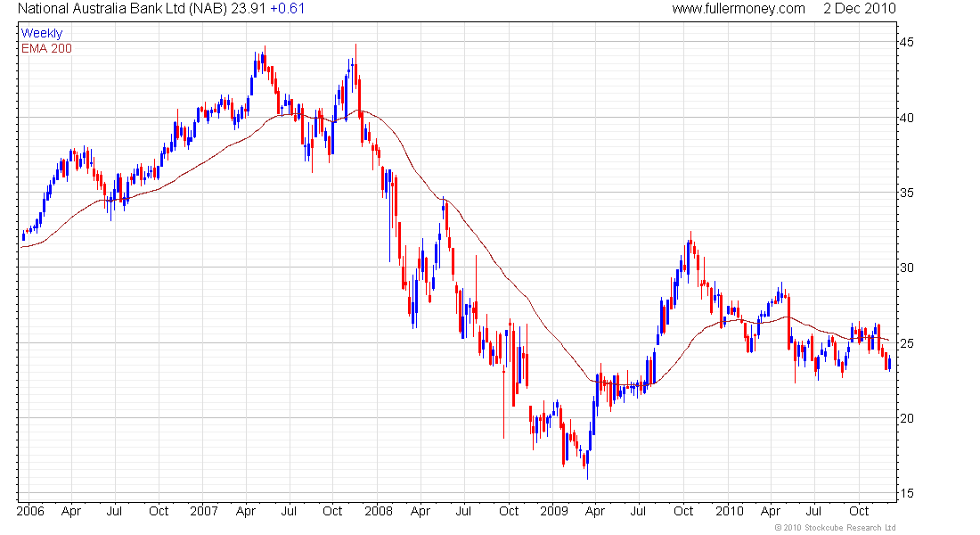
Task: Click the Jul label between 2008 and 2009
Action: point(463,511)
